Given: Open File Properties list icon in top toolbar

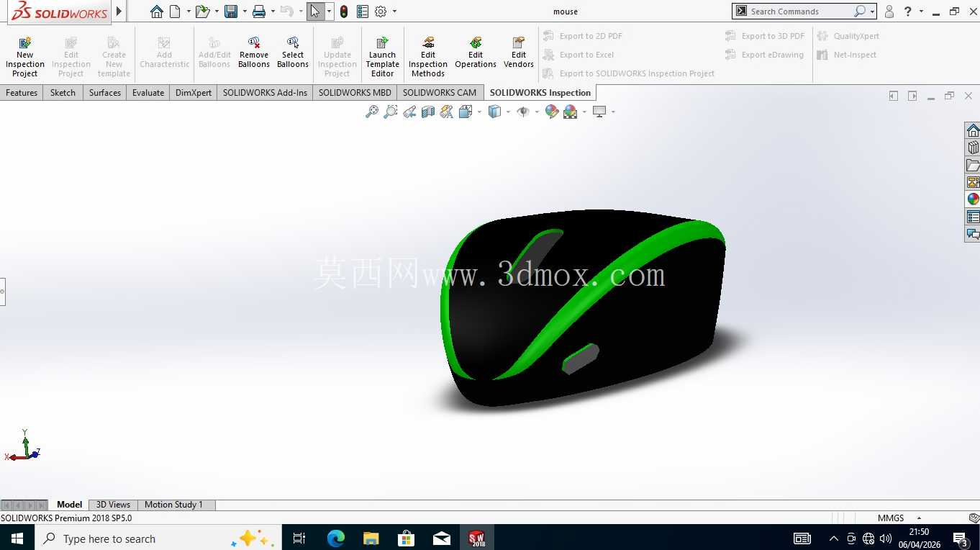Looking at the screenshot, I should 363,12.
